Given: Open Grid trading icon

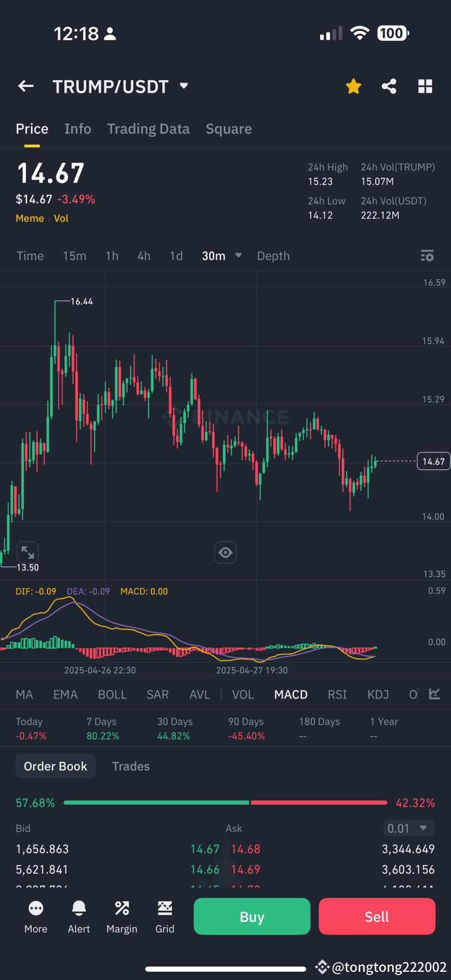Looking at the screenshot, I should coord(165,916).
